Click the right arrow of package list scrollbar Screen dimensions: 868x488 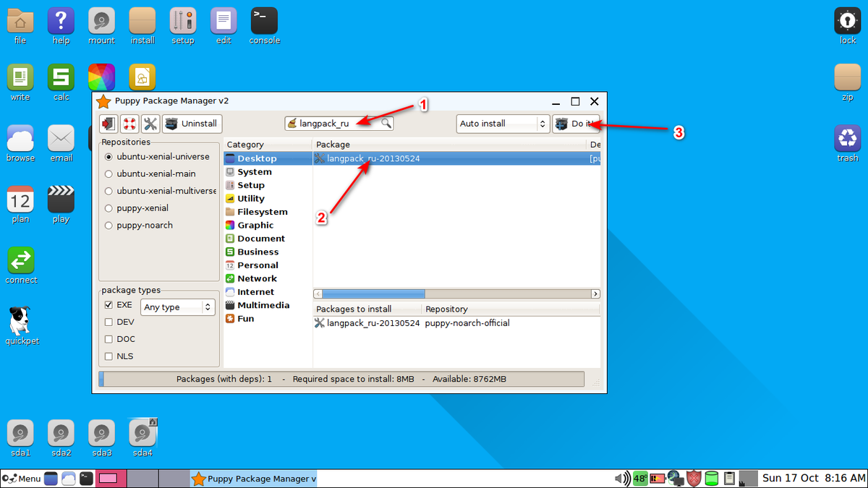pos(595,294)
